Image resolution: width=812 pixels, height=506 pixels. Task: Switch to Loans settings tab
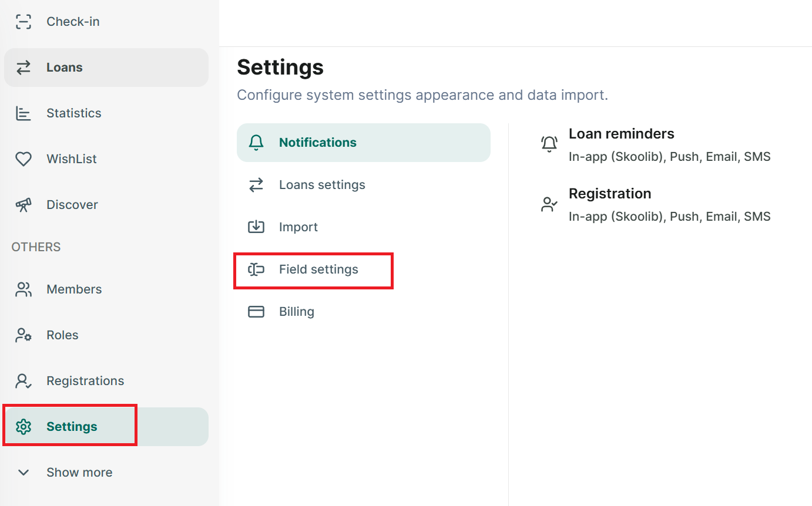[x=364, y=185]
